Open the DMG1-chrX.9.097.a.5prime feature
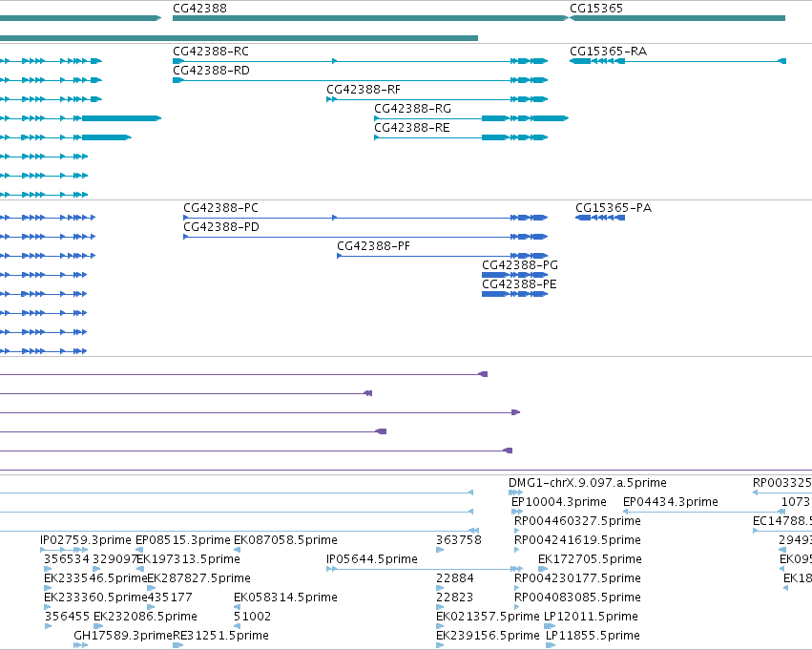Viewport: 812px width, 650px height. point(587,483)
